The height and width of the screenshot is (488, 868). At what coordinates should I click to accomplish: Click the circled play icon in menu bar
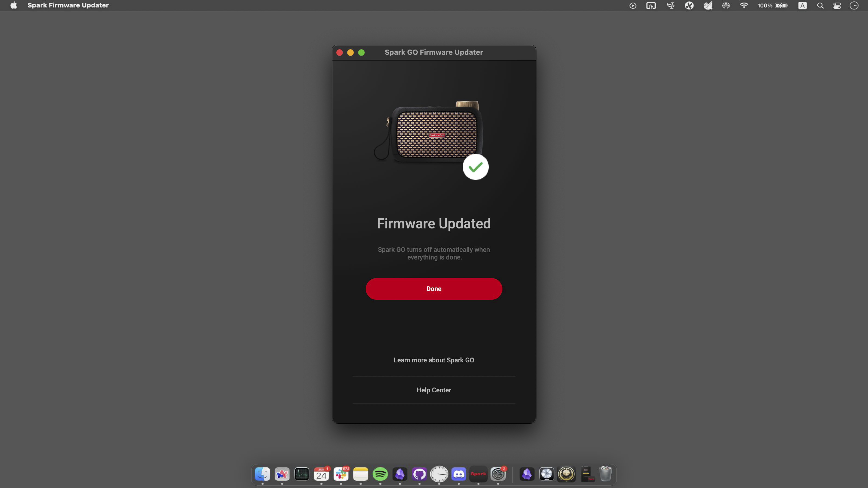[x=633, y=6]
